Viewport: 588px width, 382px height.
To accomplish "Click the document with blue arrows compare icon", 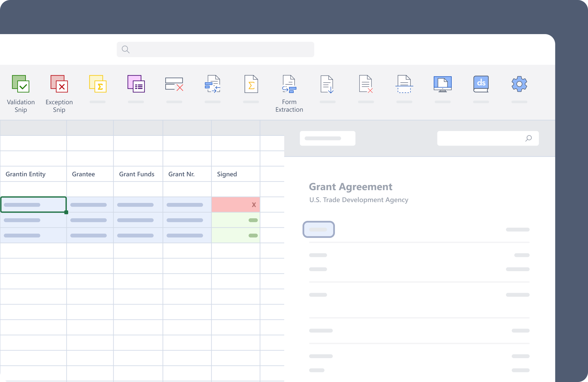I will click(x=213, y=84).
